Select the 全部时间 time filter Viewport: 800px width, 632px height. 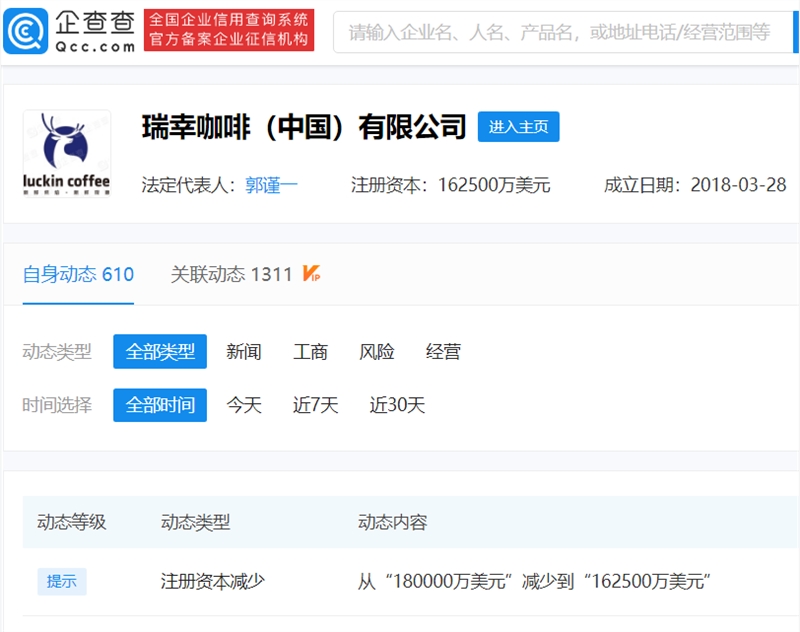point(160,405)
